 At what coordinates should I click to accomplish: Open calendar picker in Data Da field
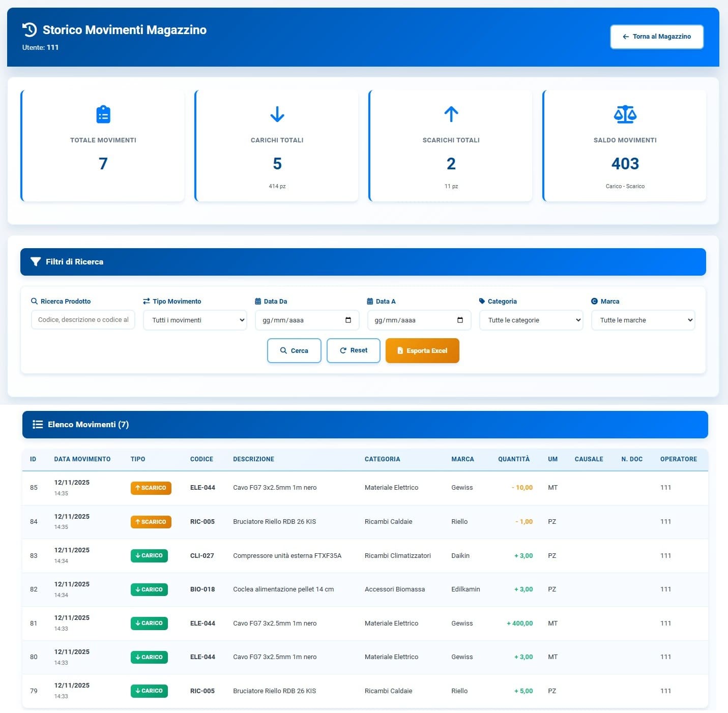[348, 320]
